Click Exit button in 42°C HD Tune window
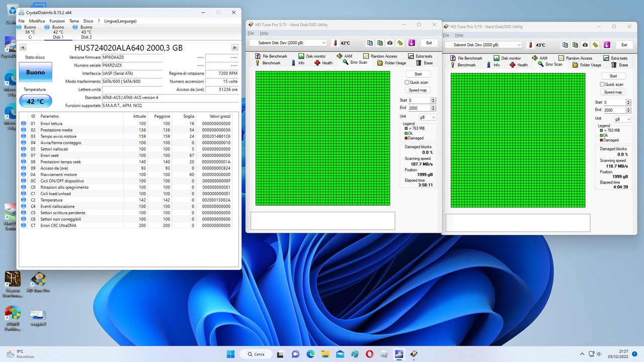The width and height of the screenshot is (644, 362). coord(429,43)
